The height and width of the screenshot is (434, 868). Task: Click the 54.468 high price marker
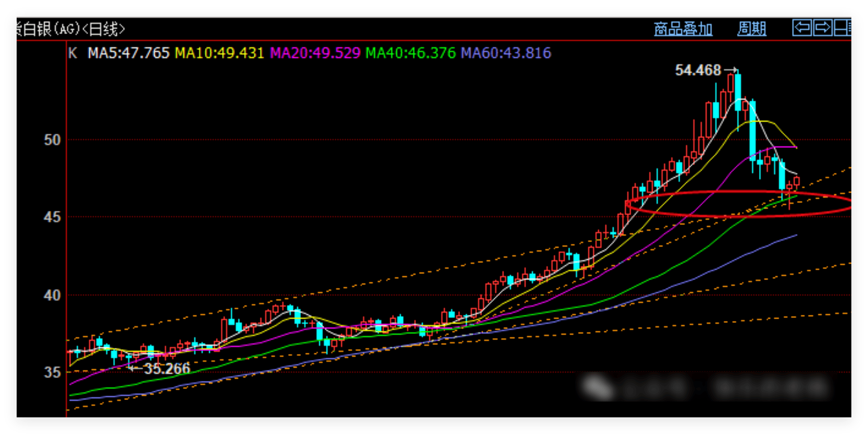(x=698, y=70)
